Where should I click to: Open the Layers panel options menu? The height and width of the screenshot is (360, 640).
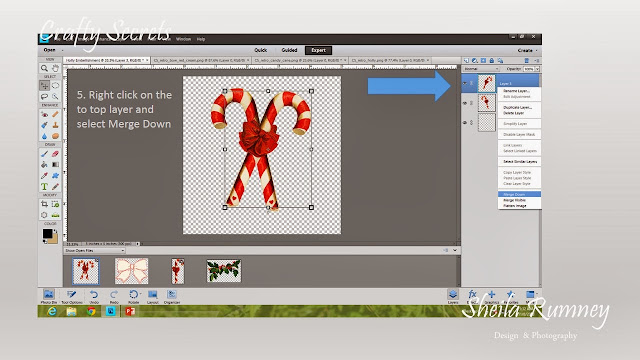coord(537,60)
